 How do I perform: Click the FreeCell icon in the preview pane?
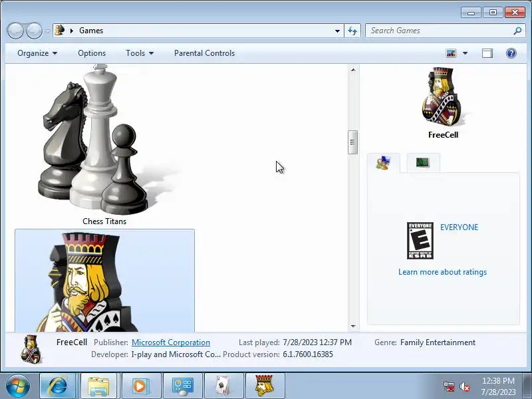(x=443, y=96)
